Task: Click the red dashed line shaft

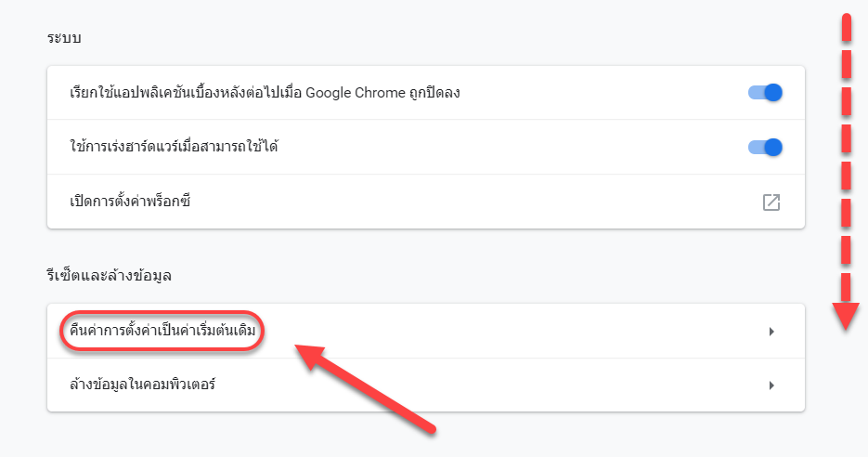Action: tap(846, 158)
